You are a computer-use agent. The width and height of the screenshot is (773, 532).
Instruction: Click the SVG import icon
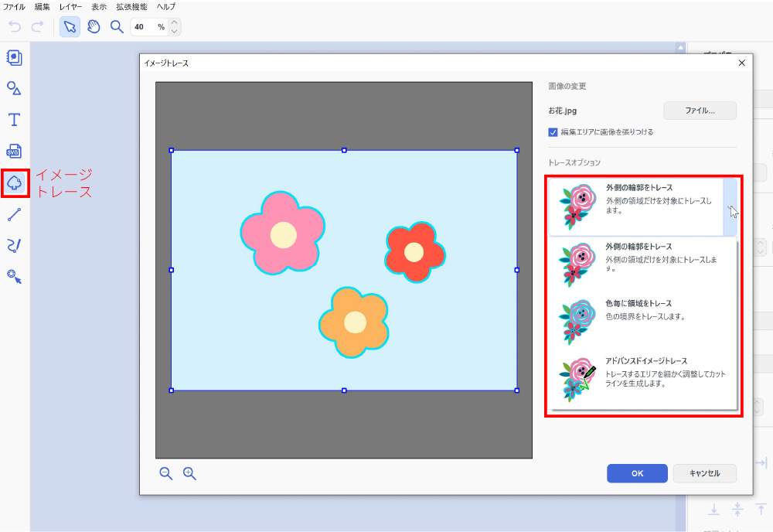pos(14,151)
